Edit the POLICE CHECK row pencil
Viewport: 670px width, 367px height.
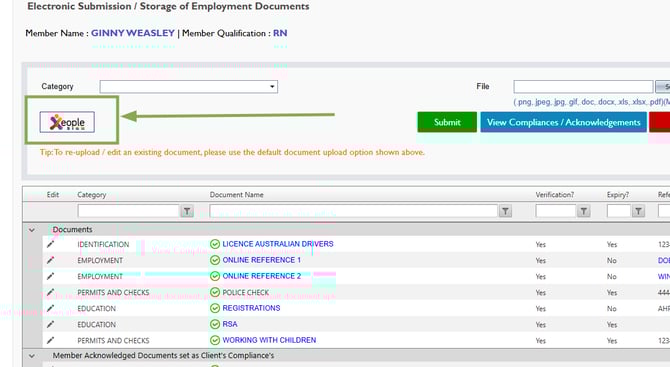click(50, 292)
